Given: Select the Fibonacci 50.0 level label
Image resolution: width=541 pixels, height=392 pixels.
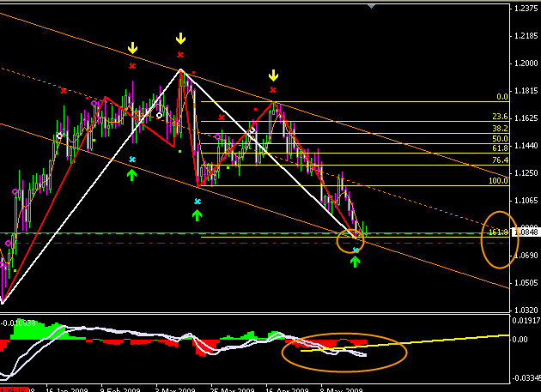Looking at the screenshot, I should pos(500,139).
